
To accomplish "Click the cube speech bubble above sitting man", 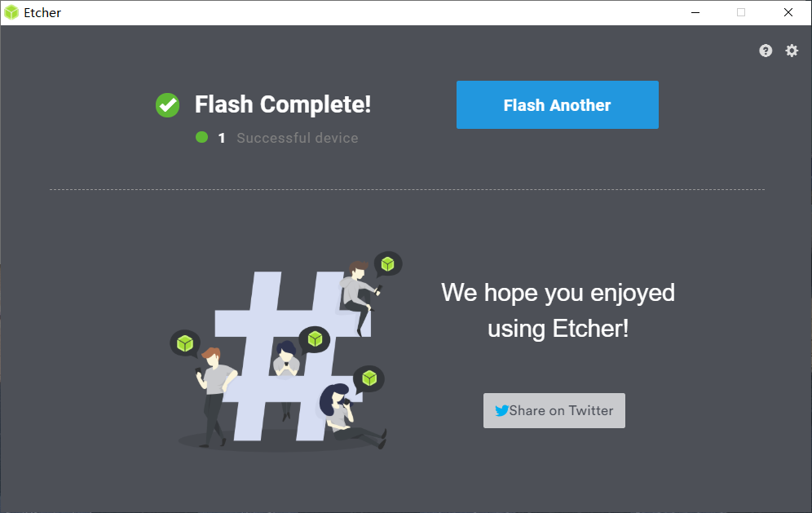I will pos(388,265).
